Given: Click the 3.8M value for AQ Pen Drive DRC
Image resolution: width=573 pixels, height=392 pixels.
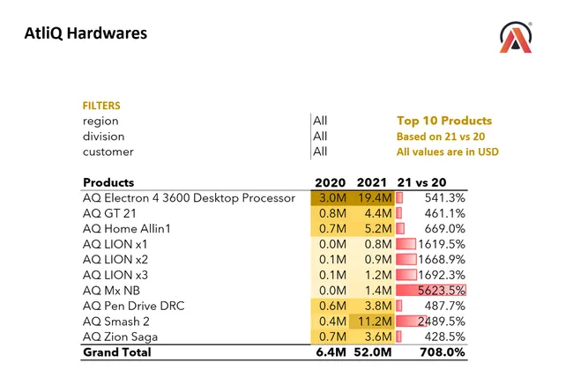Looking at the screenshot, I should (x=378, y=306).
